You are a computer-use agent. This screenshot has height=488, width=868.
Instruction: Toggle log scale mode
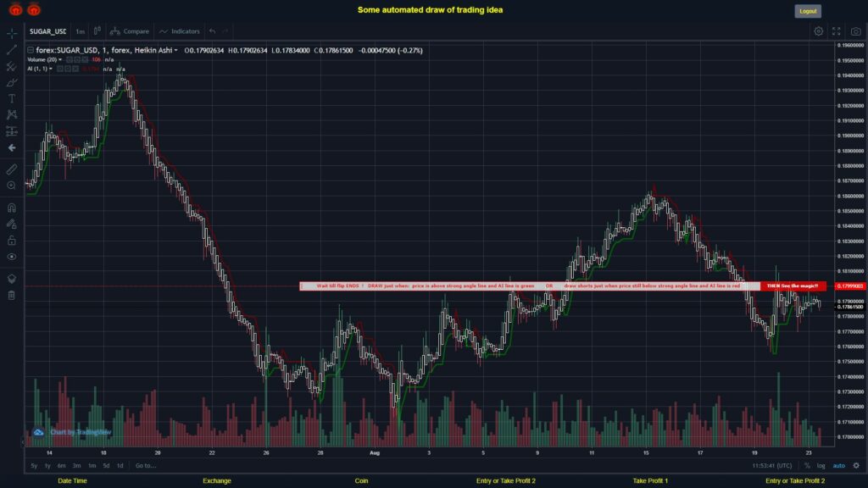click(821, 466)
